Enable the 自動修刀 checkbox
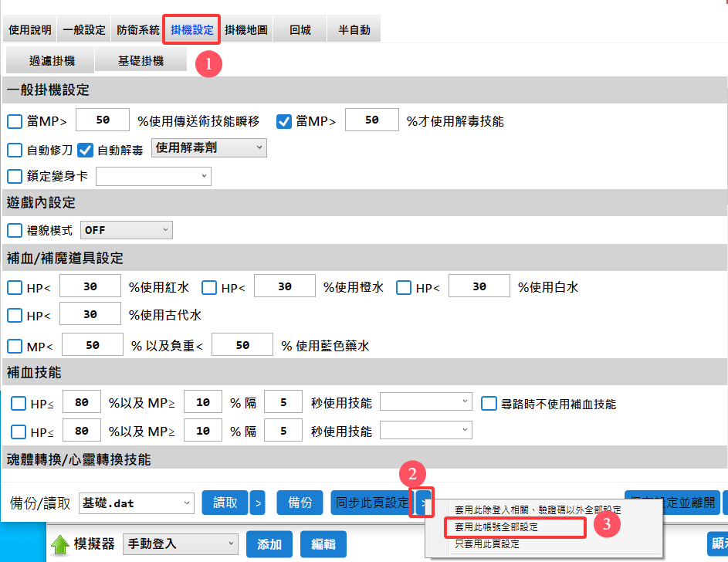The width and height of the screenshot is (728, 562). (x=15, y=151)
